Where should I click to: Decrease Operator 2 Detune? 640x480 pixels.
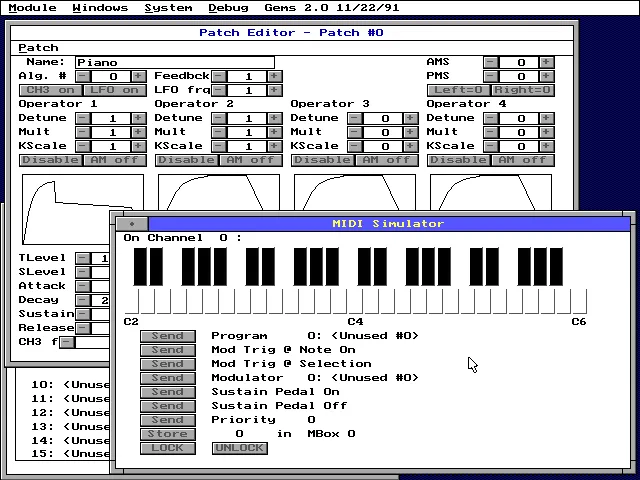coord(219,118)
